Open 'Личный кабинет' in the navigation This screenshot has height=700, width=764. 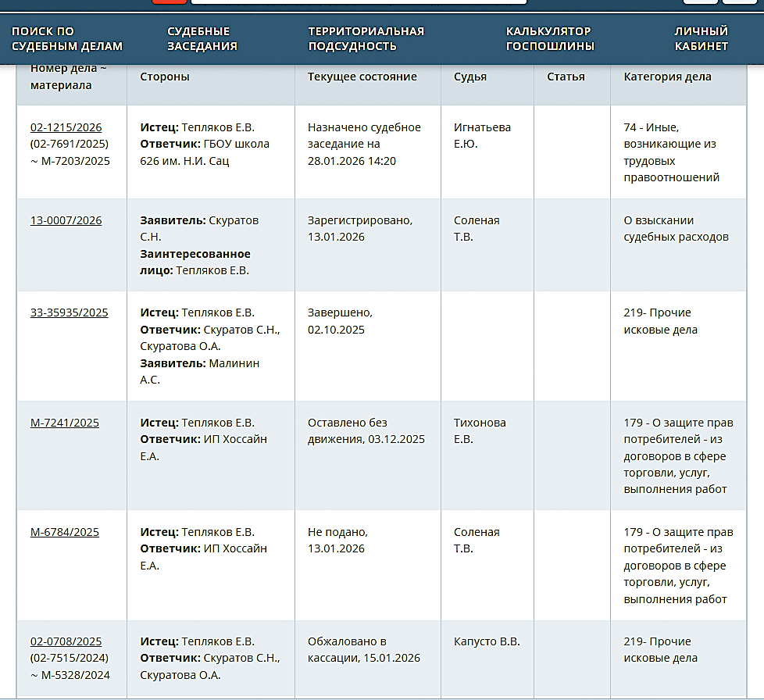tap(701, 38)
